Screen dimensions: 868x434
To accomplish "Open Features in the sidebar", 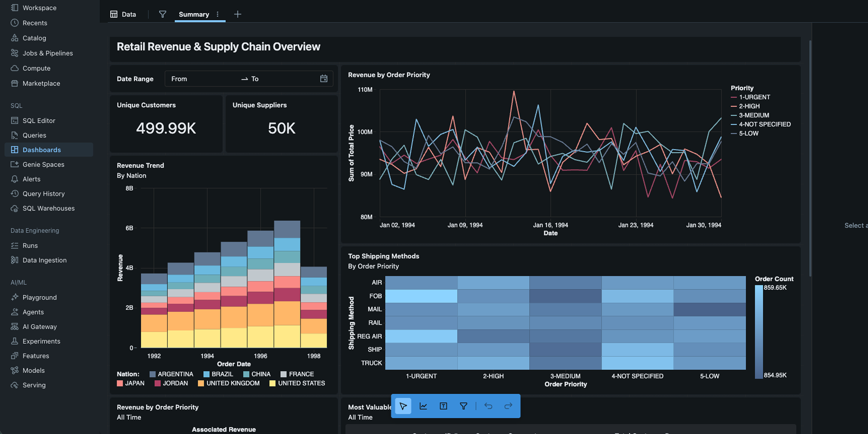I will pos(30,356).
